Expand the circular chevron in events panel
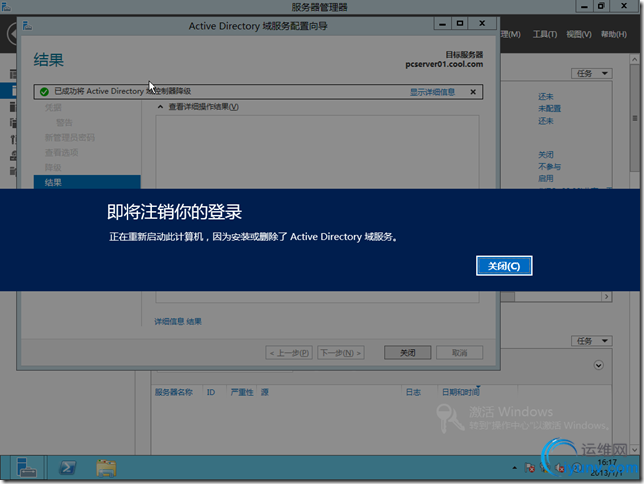The height and width of the screenshot is (484, 644). (x=598, y=365)
